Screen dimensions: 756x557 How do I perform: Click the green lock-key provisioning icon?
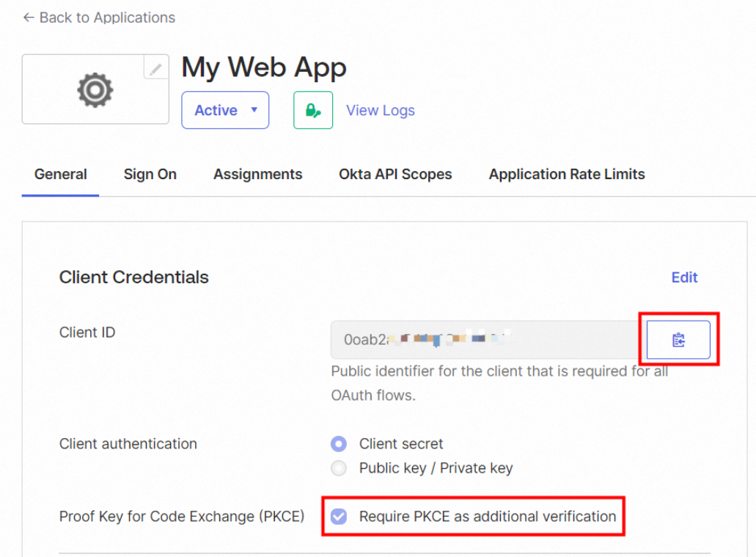pyautogui.click(x=313, y=110)
